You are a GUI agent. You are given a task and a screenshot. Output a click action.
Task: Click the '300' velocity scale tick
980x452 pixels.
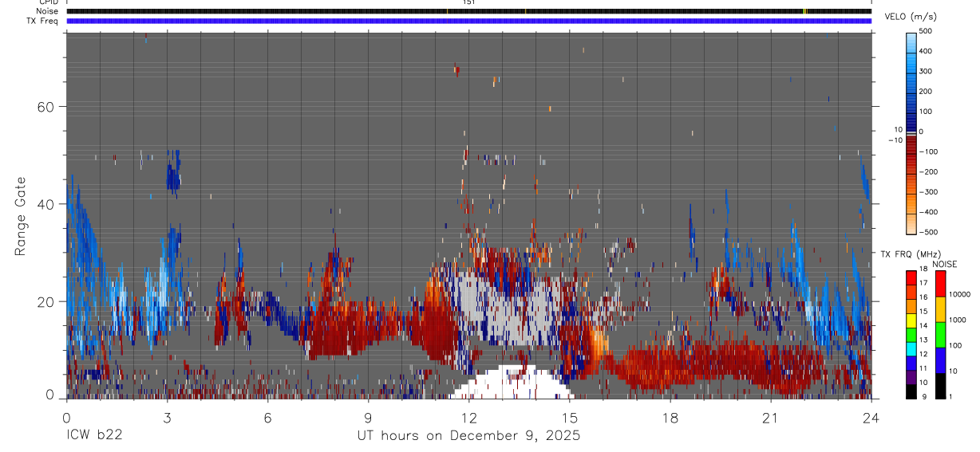coord(926,71)
